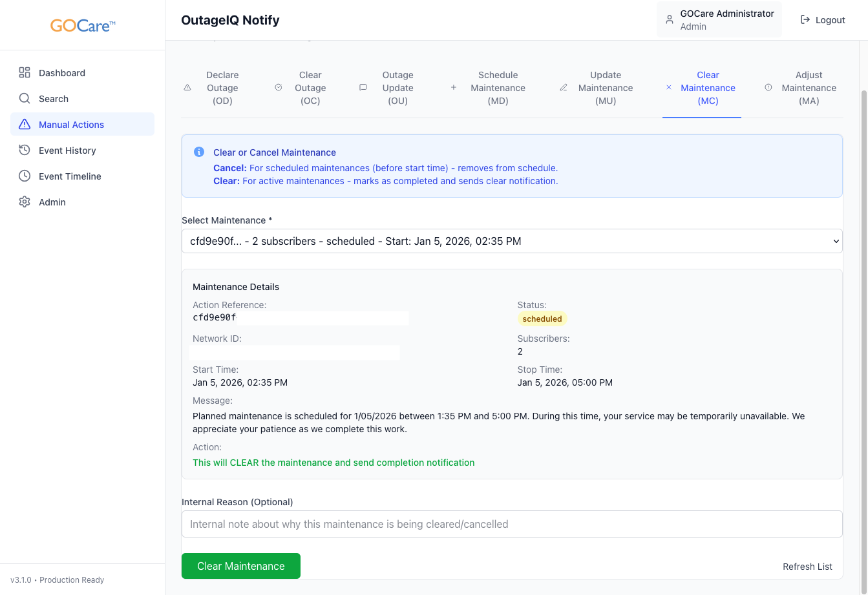868x595 pixels.
Task: Click the GOCare logo
Action: click(83, 26)
